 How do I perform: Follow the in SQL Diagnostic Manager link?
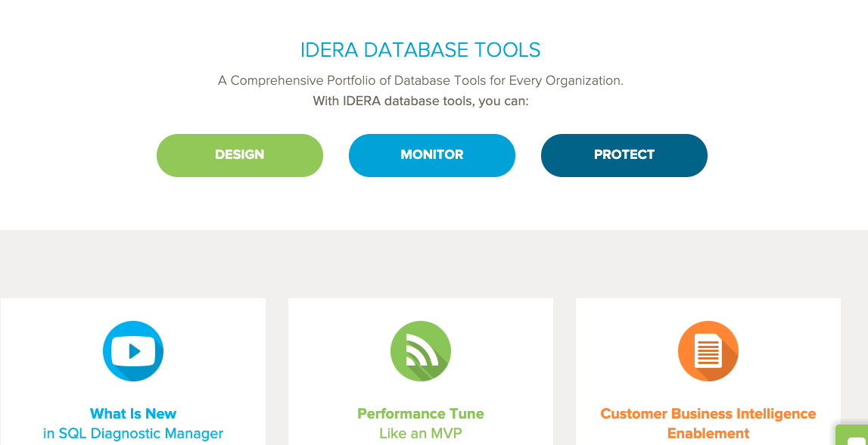point(133,433)
